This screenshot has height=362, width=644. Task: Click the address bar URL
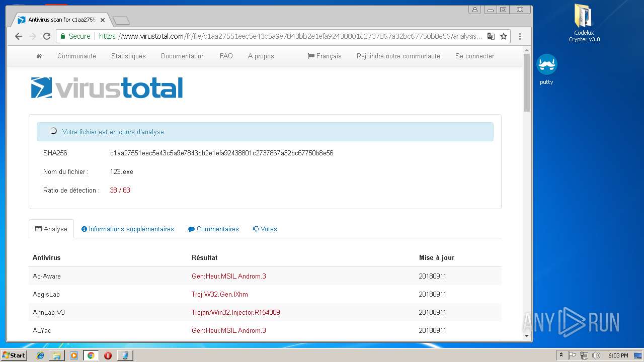pyautogui.click(x=290, y=36)
